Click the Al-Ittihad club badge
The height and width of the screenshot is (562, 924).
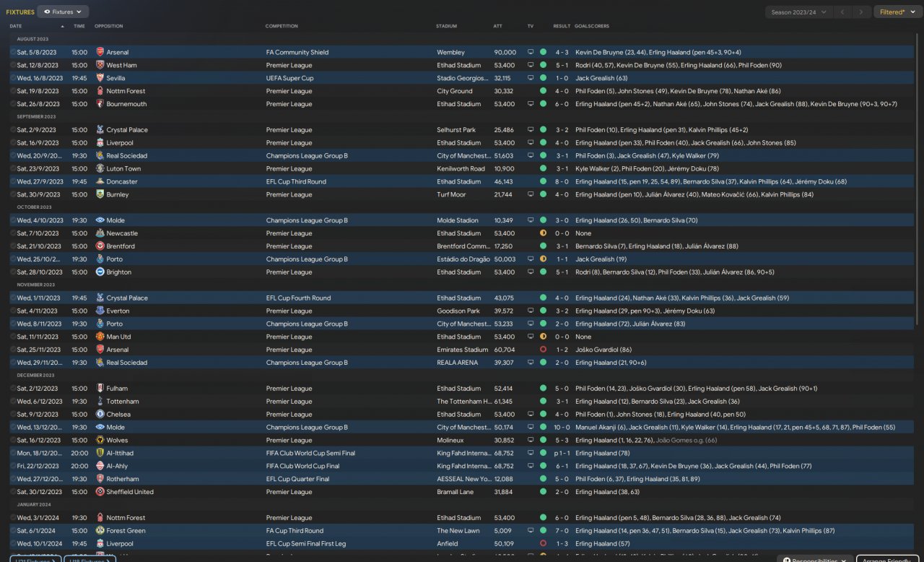tap(100, 453)
